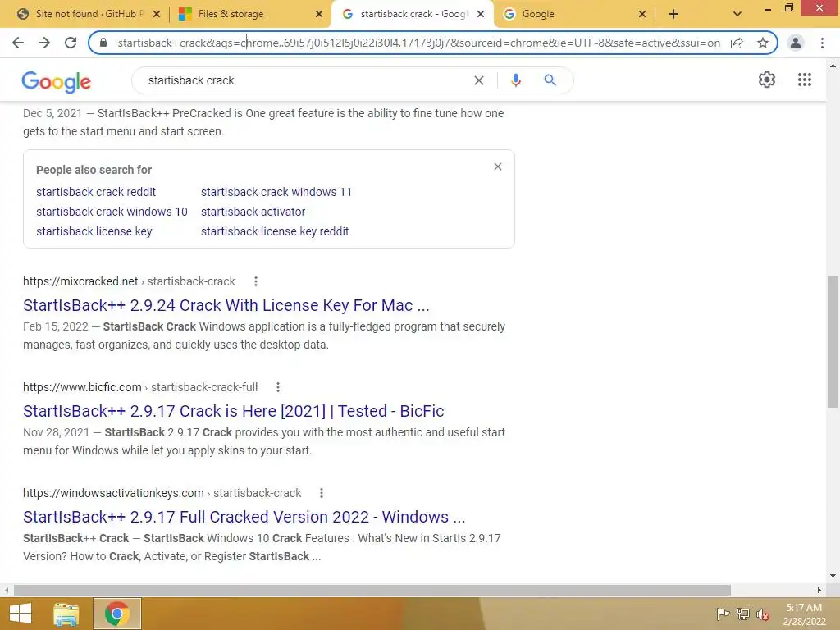Open suggestion startisback activator
This screenshot has width=840, height=630.
(253, 212)
